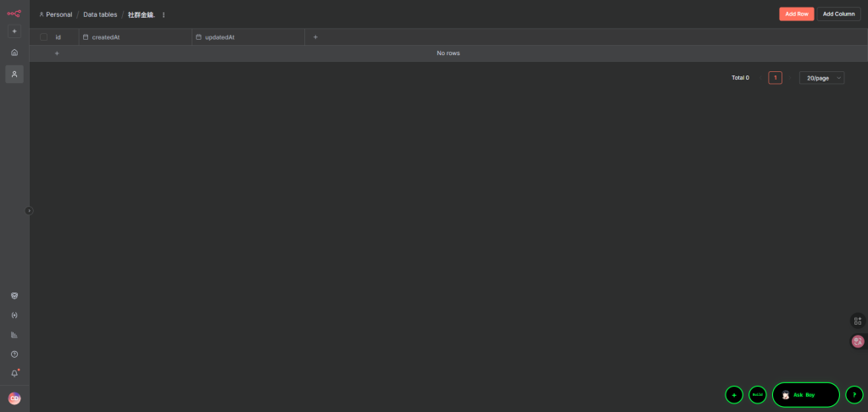Click the n8n logo in the sidebar
The height and width of the screenshot is (412, 868).
(x=14, y=13)
